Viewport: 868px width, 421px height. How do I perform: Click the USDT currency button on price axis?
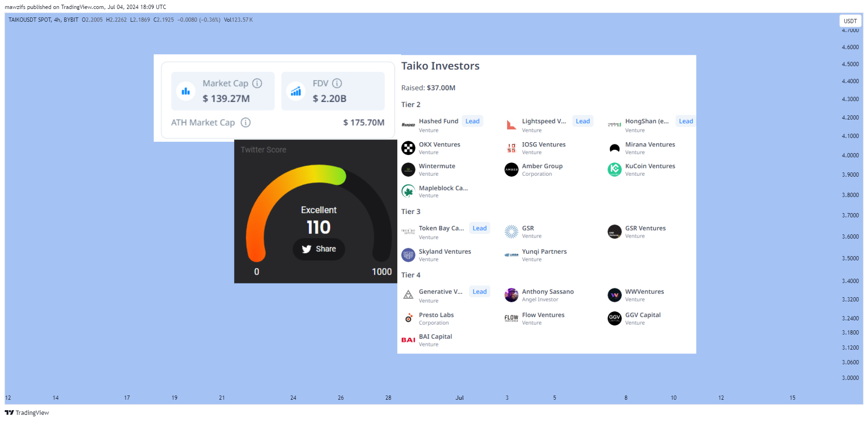click(x=850, y=21)
